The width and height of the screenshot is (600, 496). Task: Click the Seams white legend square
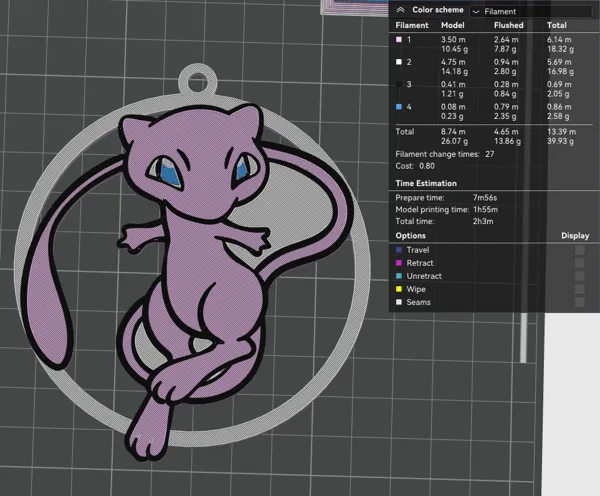[x=399, y=302]
